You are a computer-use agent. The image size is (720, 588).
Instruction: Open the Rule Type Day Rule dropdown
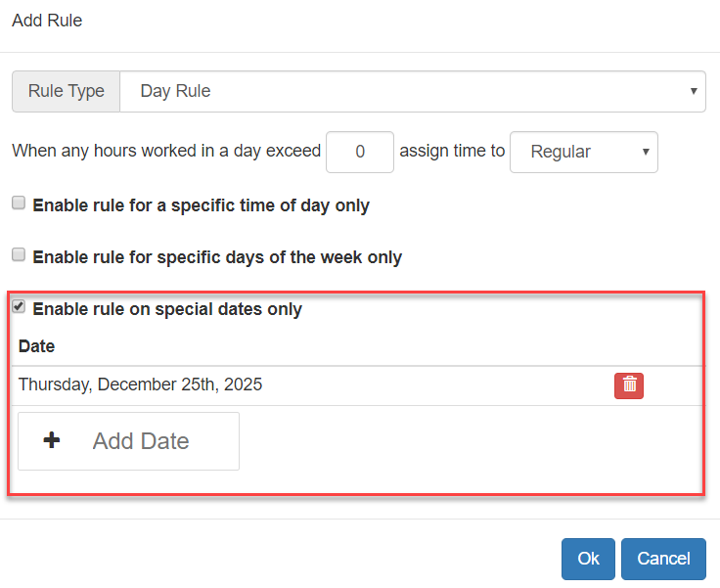click(x=411, y=91)
